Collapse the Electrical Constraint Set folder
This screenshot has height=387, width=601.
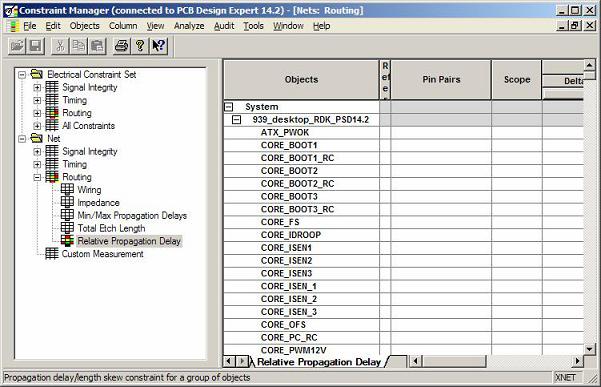[22, 74]
